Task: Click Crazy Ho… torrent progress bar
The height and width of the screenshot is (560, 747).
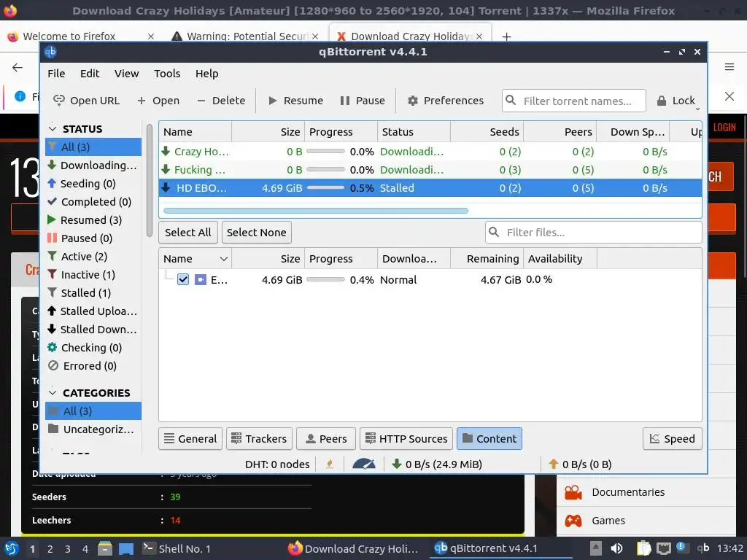Action: (x=326, y=152)
